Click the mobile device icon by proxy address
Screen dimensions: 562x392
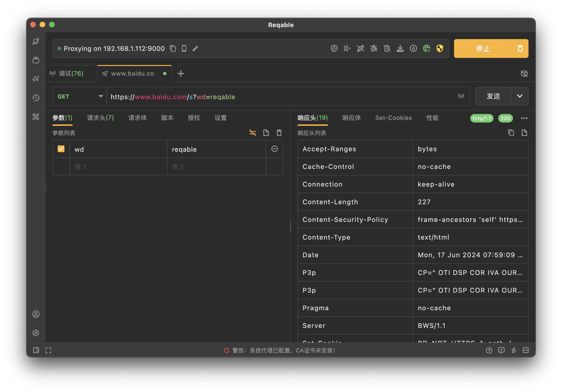click(x=184, y=49)
